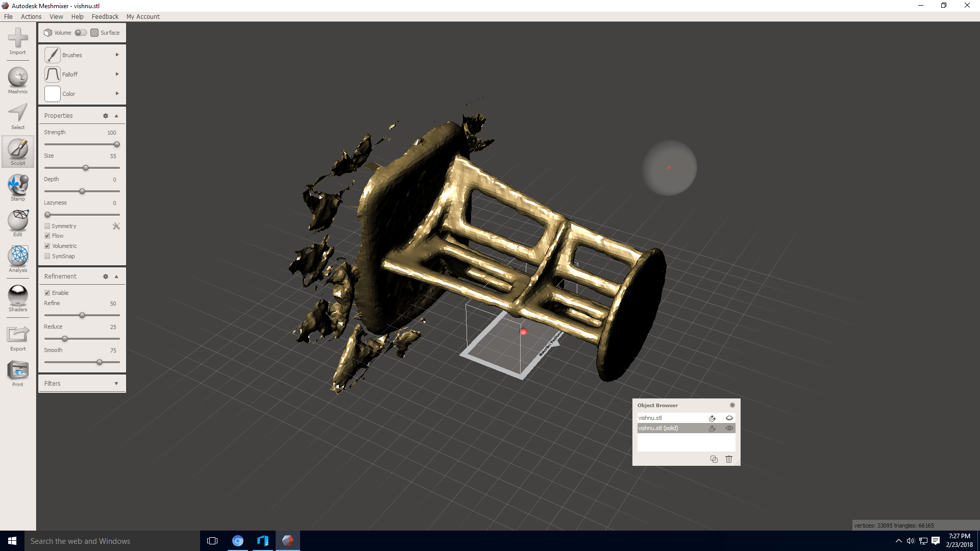Screen dimensions: 980x551
Task: Click the taskbar clock
Action: 959,541
